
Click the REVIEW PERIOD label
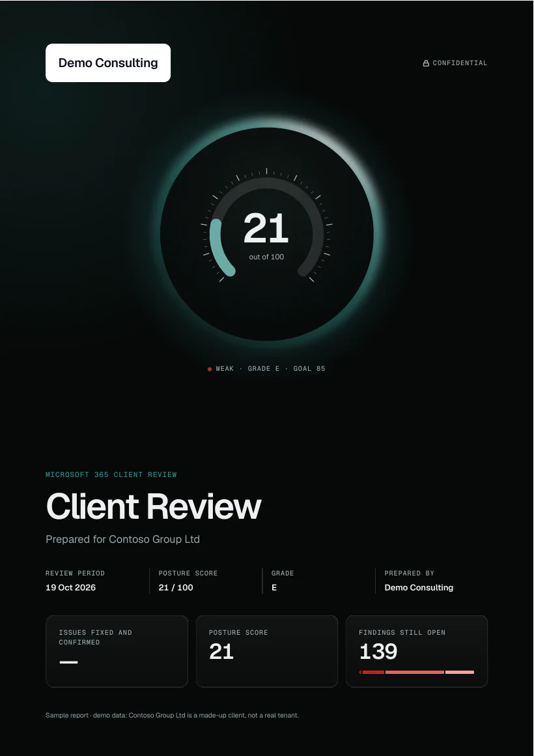coord(75,574)
